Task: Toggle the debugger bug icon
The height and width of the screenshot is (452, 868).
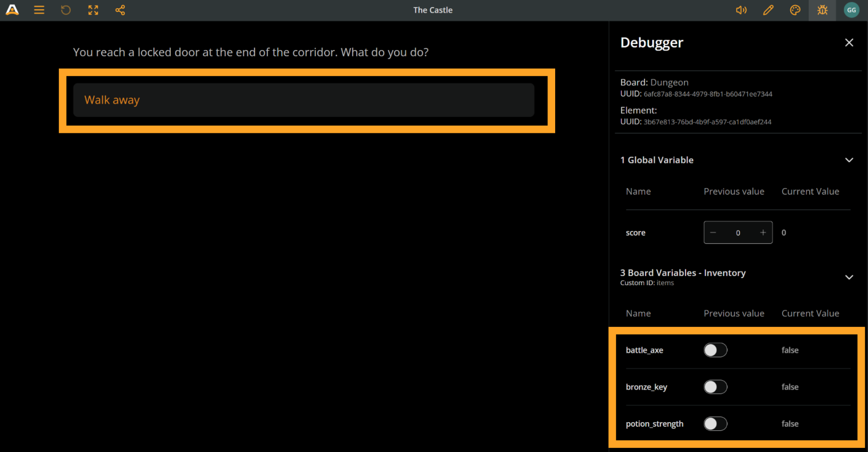Action: tap(822, 10)
